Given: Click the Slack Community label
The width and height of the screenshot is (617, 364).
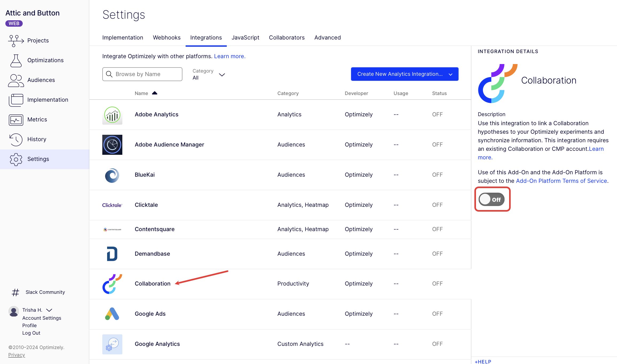Looking at the screenshot, I should [45, 292].
